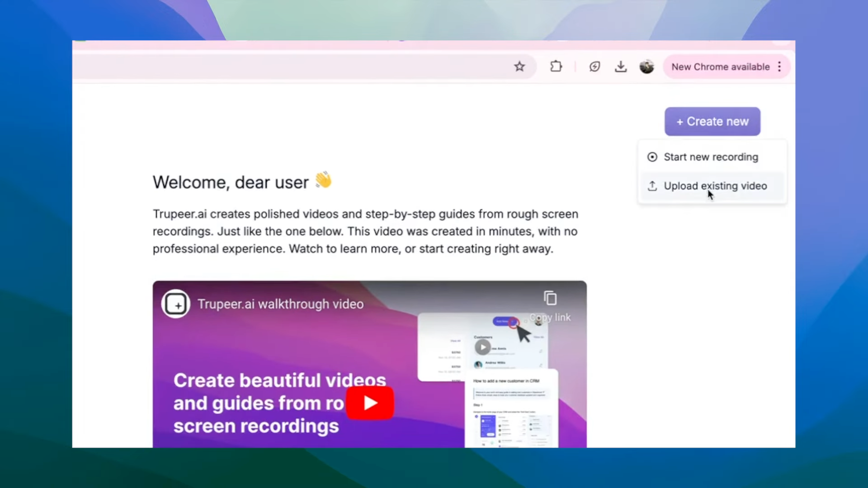Open the Chrome profile avatar
This screenshot has height=488, width=868.
click(646, 67)
